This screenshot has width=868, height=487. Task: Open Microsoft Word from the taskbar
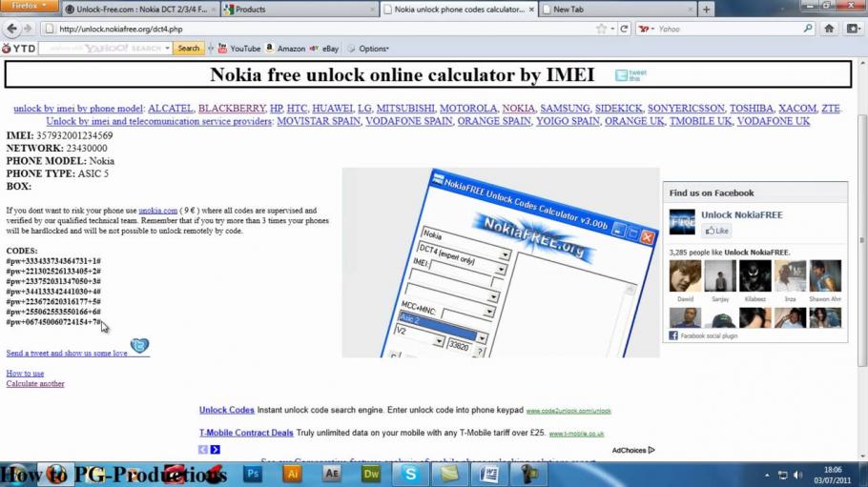(x=488, y=474)
